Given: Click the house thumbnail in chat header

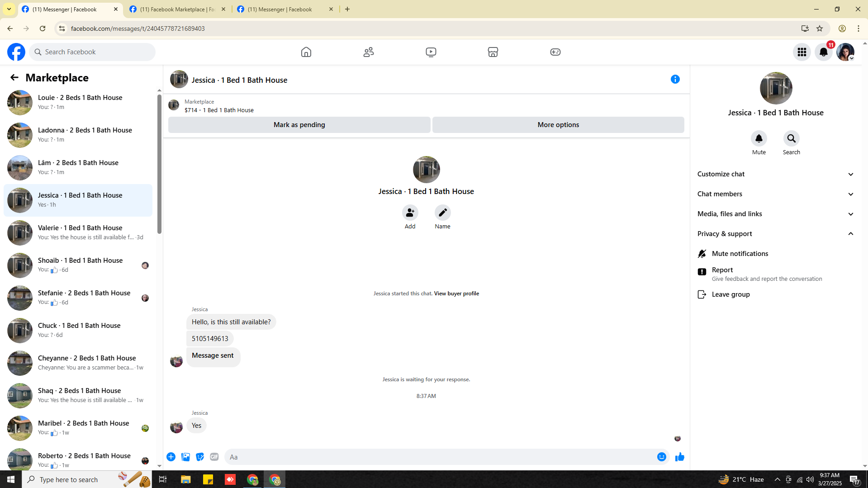Looking at the screenshot, I should [x=179, y=79].
